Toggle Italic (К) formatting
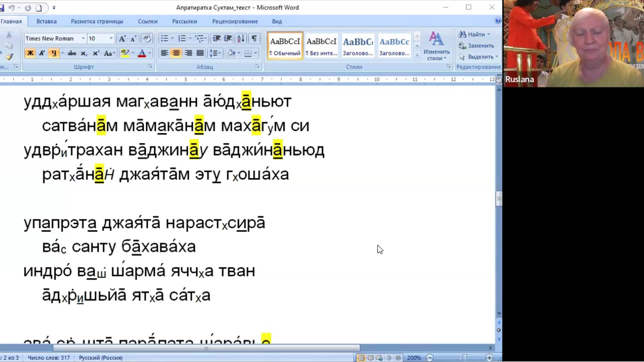 pyautogui.click(x=42, y=53)
